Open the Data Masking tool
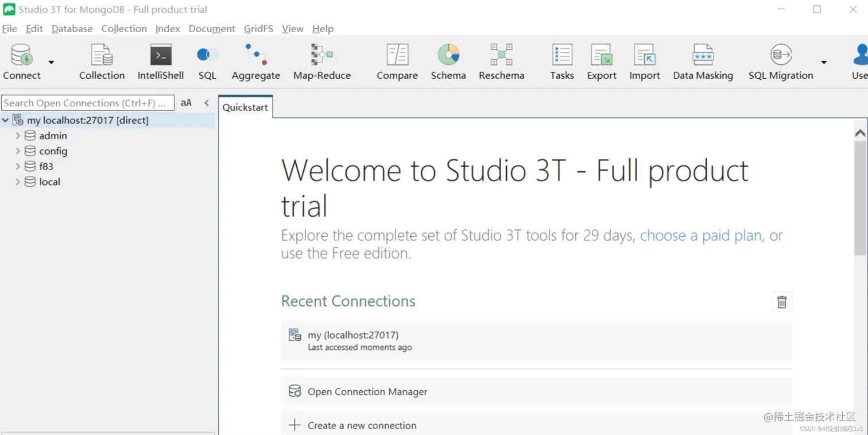The height and width of the screenshot is (435, 868). coord(703,61)
